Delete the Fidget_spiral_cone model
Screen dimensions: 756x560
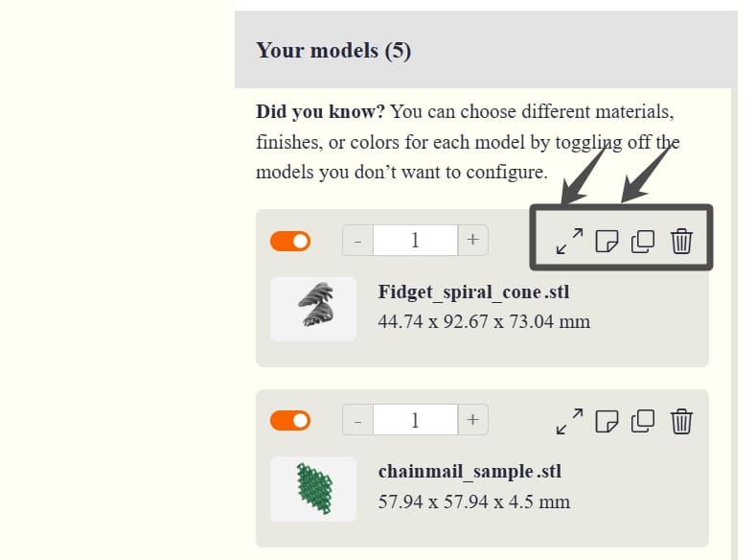click(680, 241)
